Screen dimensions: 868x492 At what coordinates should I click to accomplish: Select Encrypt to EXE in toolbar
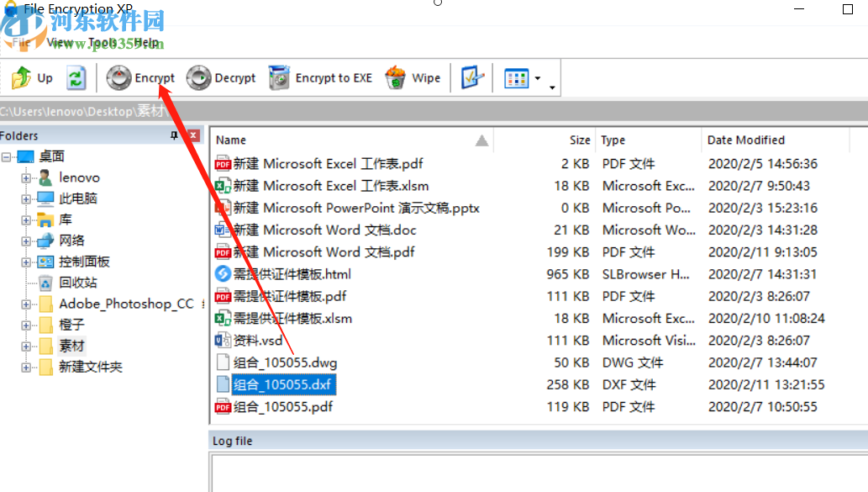point(320,77)
